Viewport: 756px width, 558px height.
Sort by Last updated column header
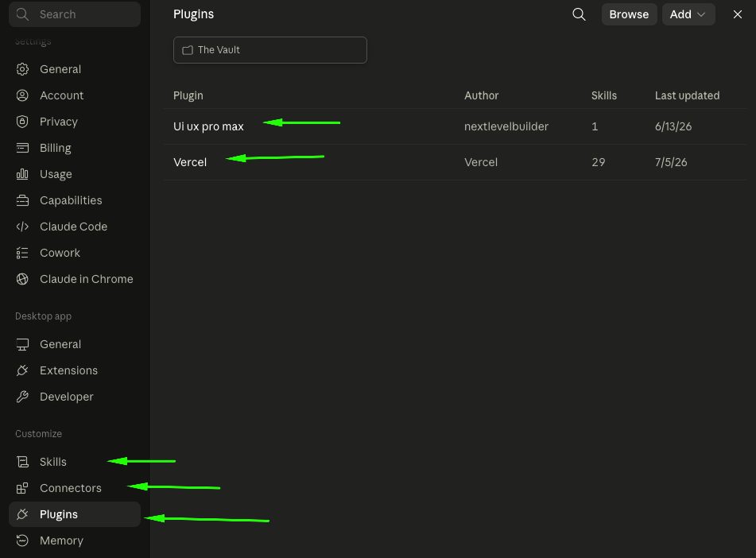[x=687, y=95]
